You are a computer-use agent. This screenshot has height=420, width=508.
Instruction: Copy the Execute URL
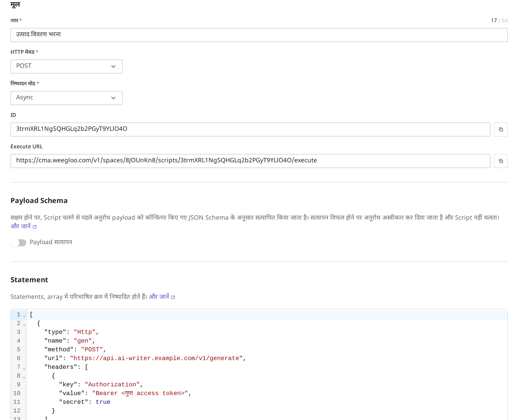tap(501, 161)
